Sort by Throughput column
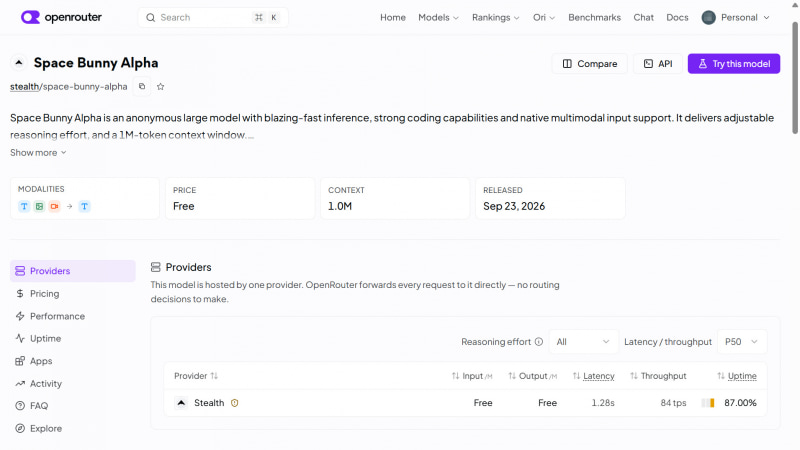The height and width of the screenshot is (450, 800). tap(658, 376)
